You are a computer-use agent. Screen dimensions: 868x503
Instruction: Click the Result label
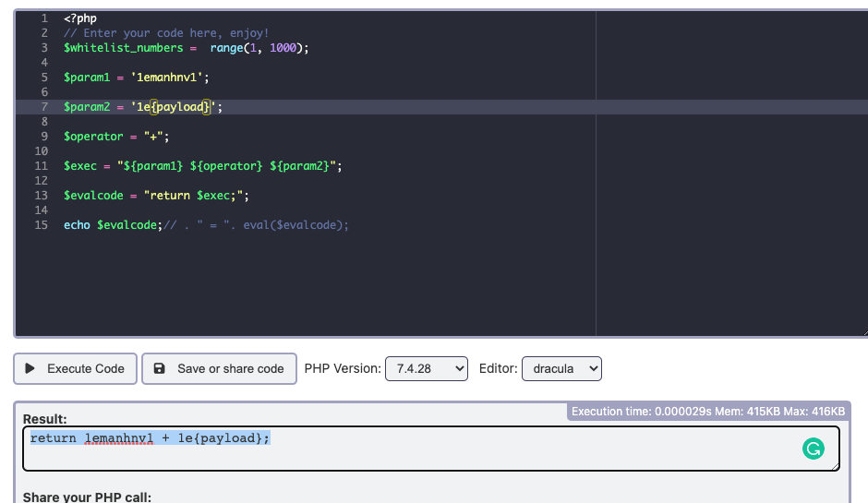pyautogui.click(x=45, y=419)
